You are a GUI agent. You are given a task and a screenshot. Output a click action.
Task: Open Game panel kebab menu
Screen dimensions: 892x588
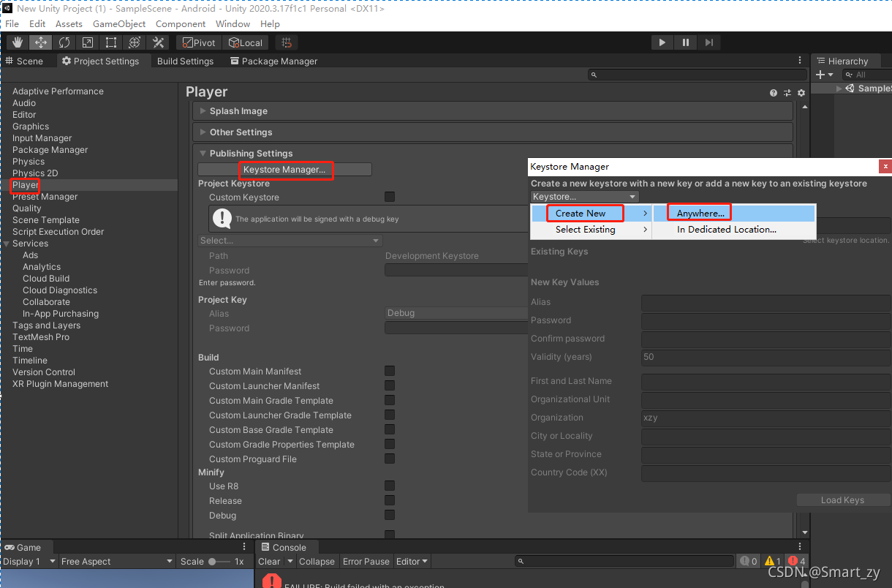[244, 547]
